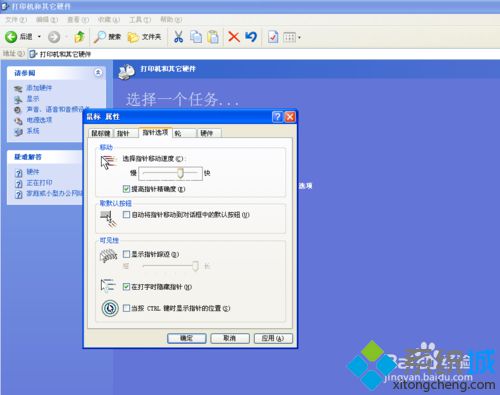Click the printer icon in category header
This screenshot has width=500, height=395.
[127, 71]
